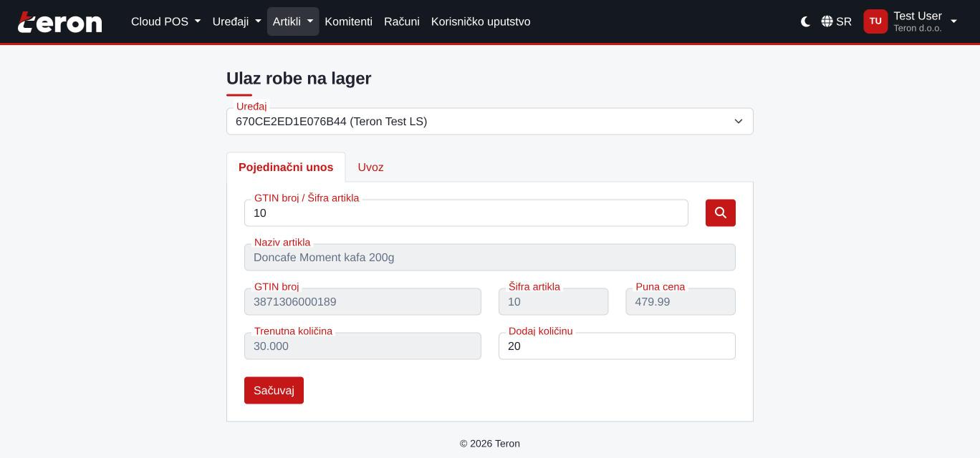Click the red TU user avatar
The height and width of the screenshot is (458, 980).
tap(875, 21)
